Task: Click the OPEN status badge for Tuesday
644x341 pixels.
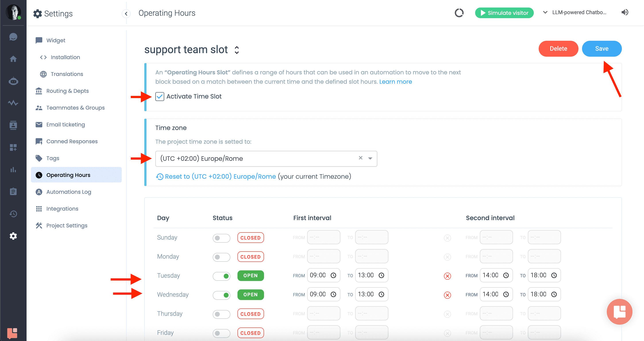Action: (x=251, y=275)
